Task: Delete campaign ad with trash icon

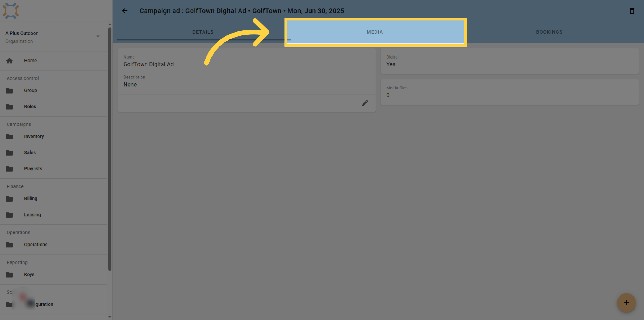Action: pos(632,11)
